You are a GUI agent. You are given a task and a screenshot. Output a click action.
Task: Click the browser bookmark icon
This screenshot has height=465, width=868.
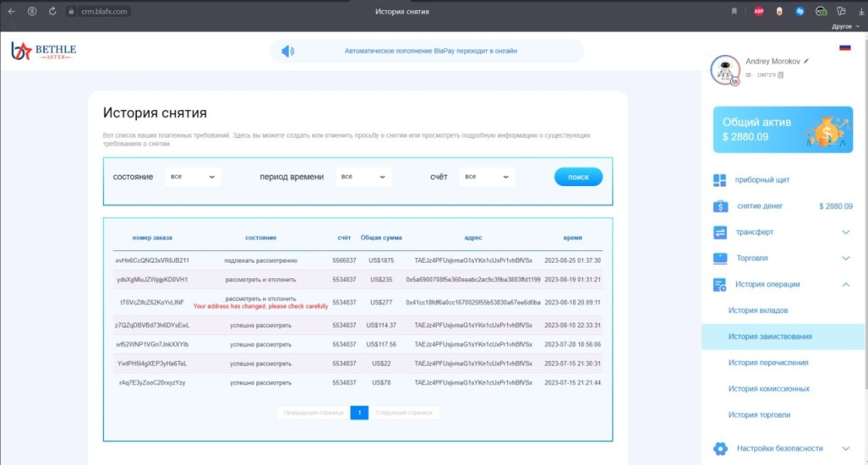[734, 11]
